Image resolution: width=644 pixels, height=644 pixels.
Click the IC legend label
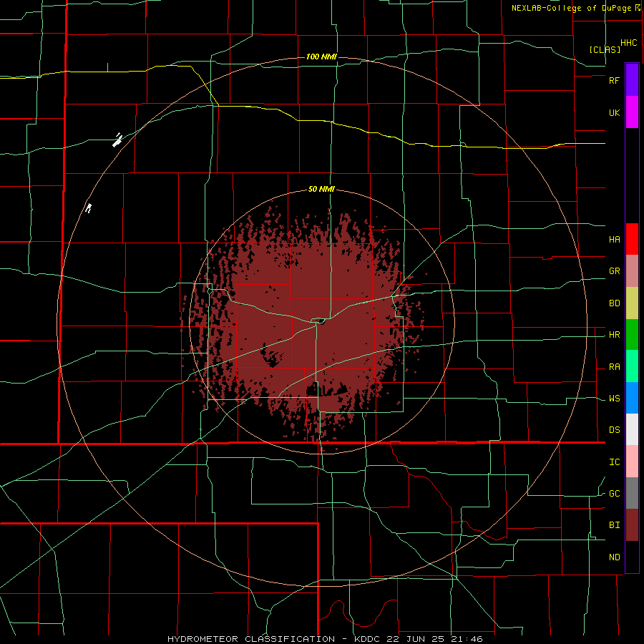[614, 462]
